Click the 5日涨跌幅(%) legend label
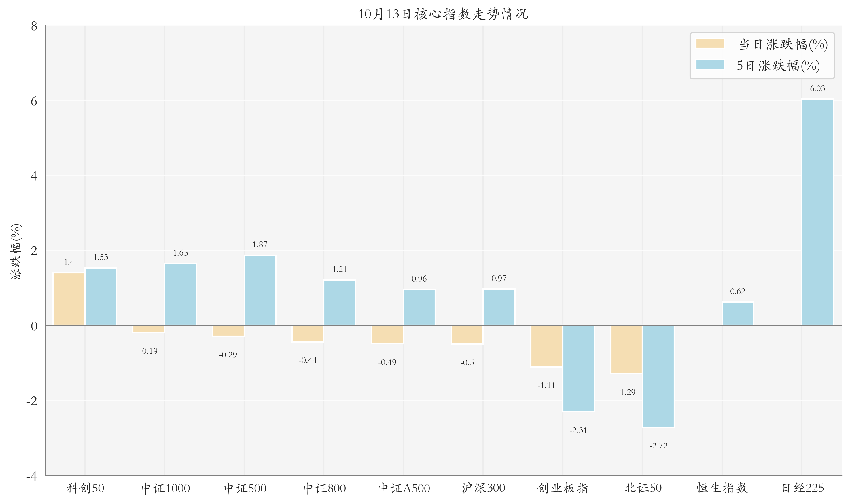Image resolution: width=850 pixels, height=504 pixels. click(778, 66)
